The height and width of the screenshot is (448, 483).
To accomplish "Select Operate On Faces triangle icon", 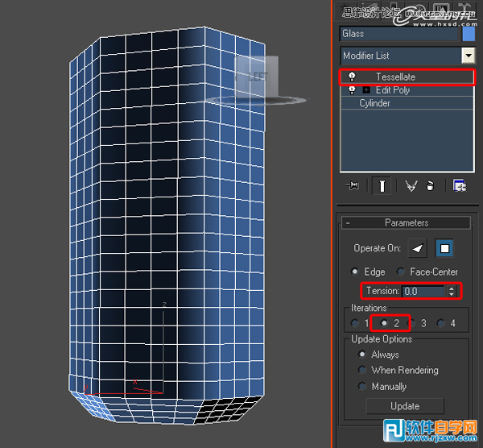I will click(x=417, y=248).
